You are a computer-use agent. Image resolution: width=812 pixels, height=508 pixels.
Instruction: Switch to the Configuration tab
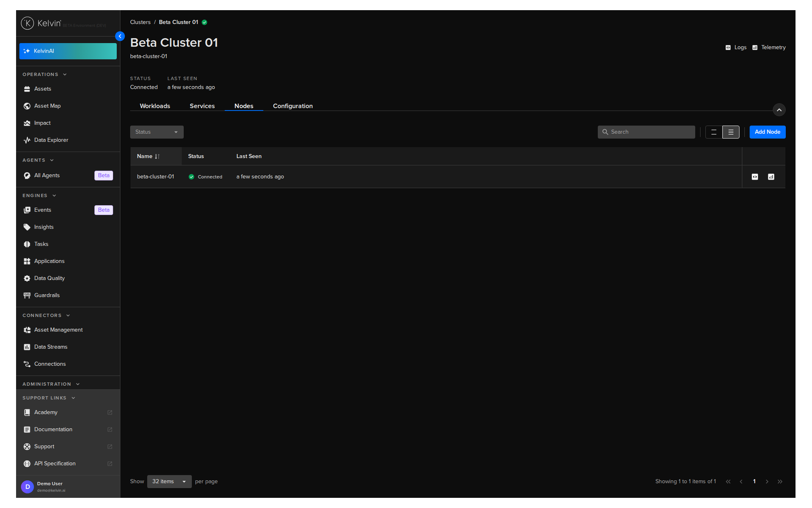point(293,106)
